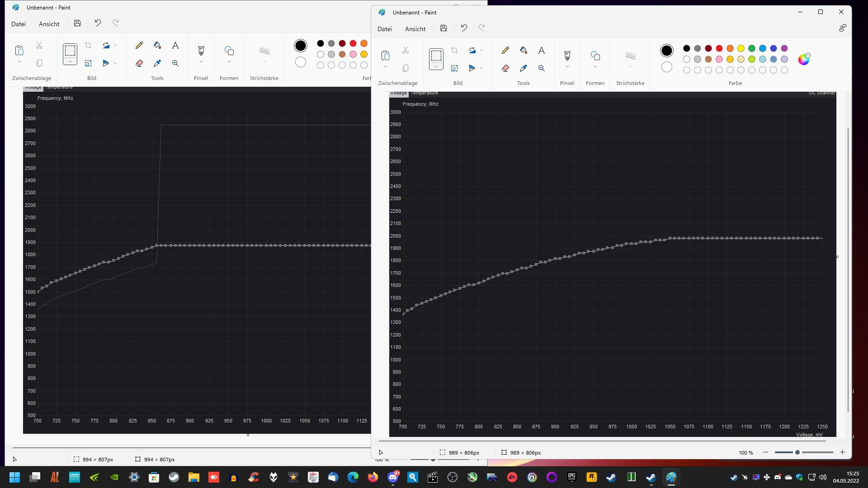Open Edit colors wheel in right Paint window

804,59
